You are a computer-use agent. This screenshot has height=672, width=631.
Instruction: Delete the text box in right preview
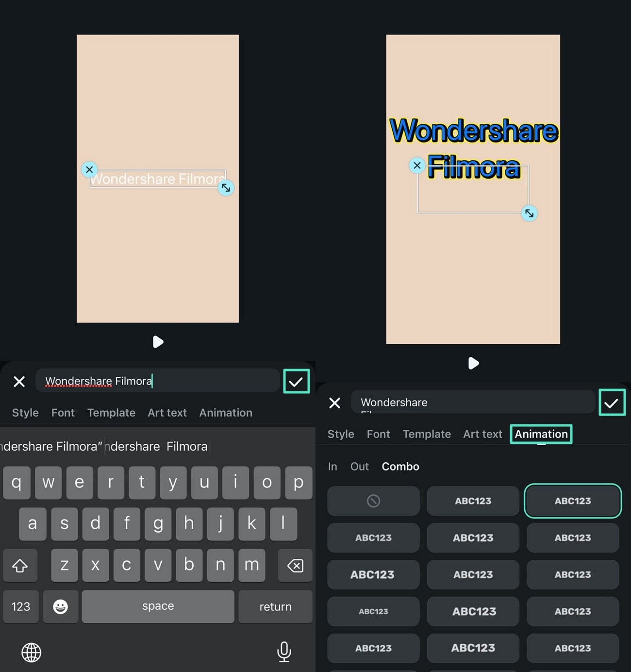point(417,166)
